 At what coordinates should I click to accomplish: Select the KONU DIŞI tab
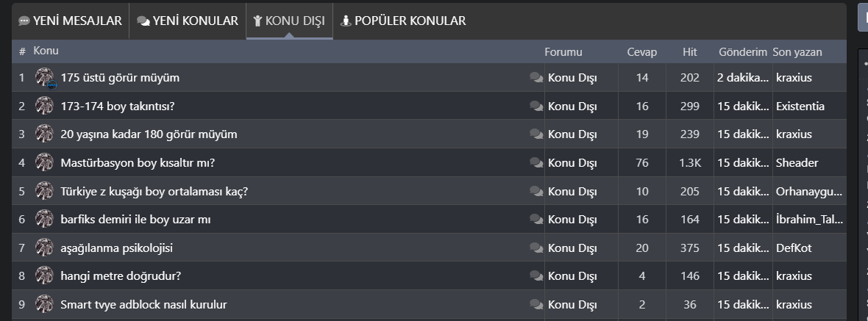(x=289, y=21)
